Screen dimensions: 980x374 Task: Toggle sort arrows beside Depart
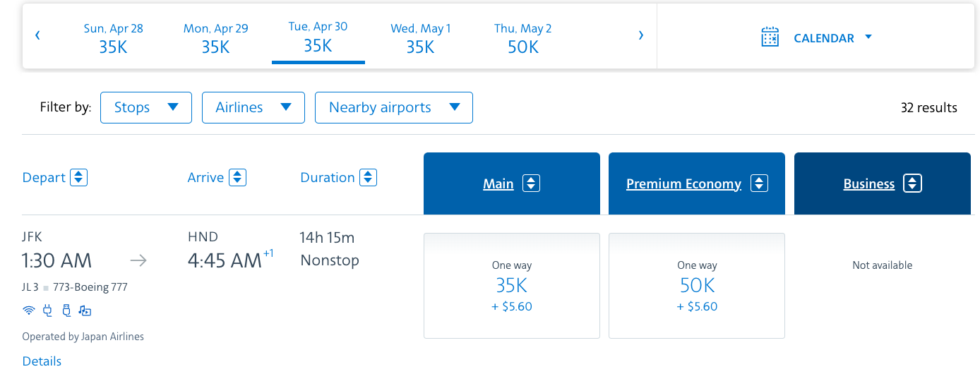point(79,177)
